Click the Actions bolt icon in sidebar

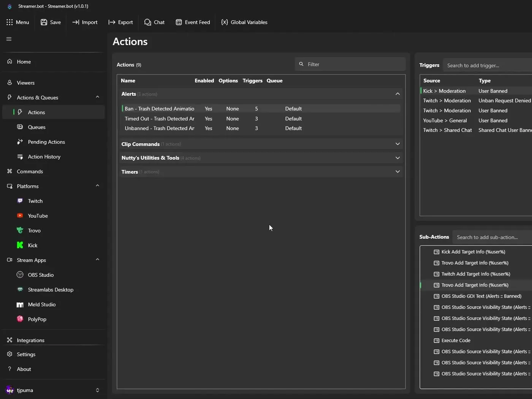(x=20, y=112)
